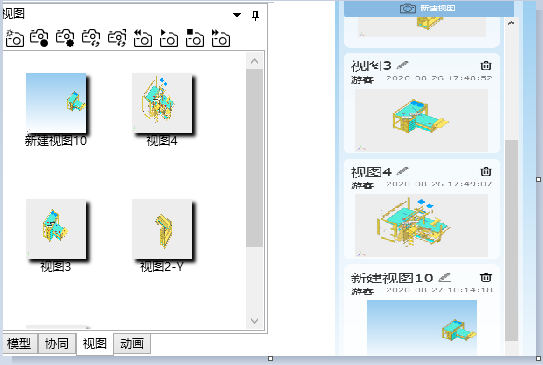Rename 新建视图10 with the pencil icon
543x365 pixels.
point(445,277)
